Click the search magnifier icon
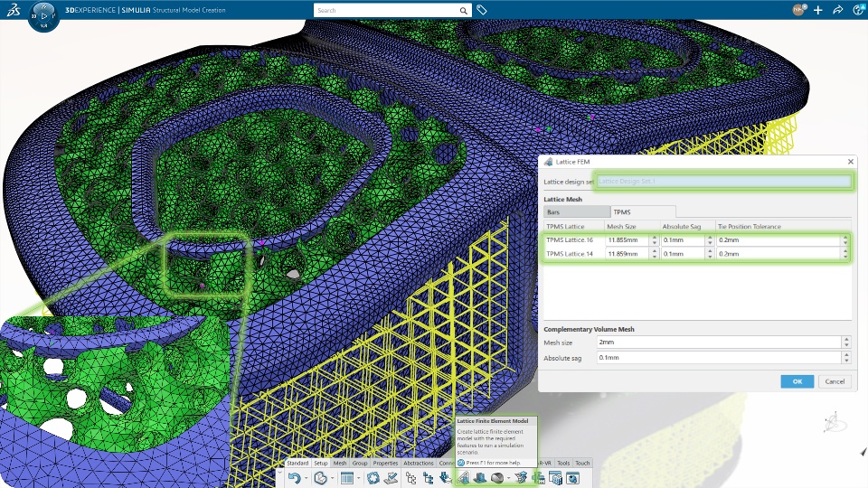 coord(463,11)
